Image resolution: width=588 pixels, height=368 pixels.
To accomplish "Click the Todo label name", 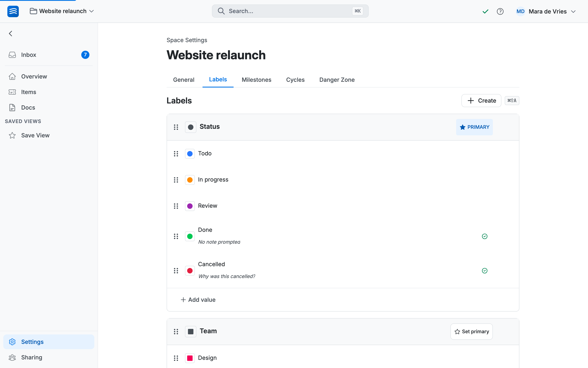I will coord(205,153).
